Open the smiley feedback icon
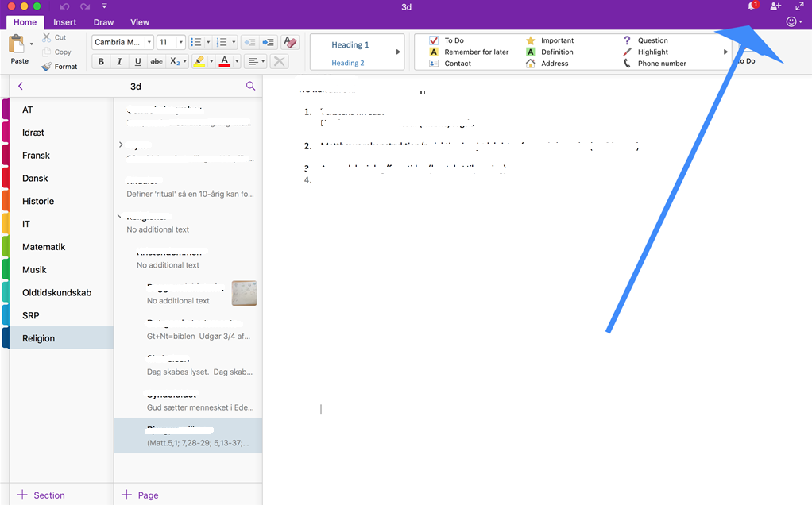Image resolution: width=812 pixels, height=505 pixels. tap(792, 21)
